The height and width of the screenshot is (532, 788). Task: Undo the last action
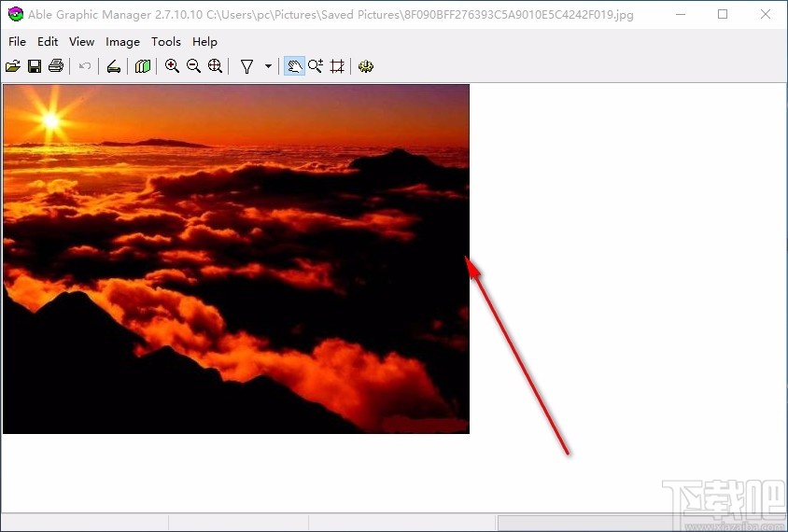coord(85,66)
